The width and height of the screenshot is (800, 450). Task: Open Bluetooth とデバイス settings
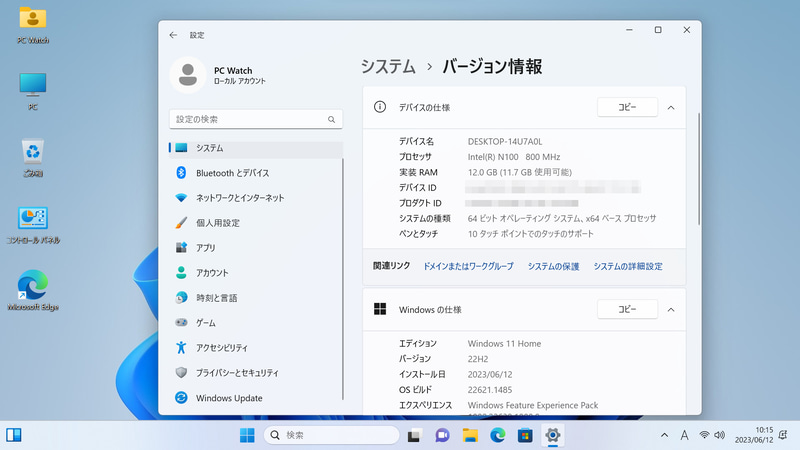(x=256, y=173)
